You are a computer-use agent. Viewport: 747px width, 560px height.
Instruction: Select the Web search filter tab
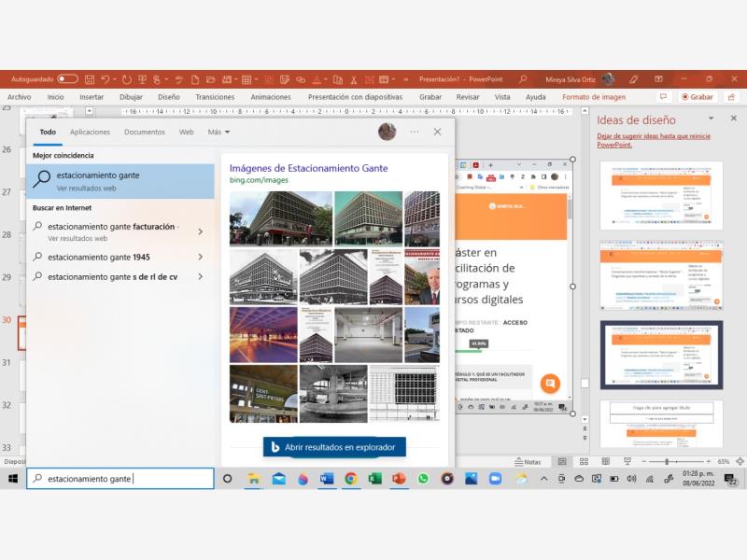tap(186, 132)
